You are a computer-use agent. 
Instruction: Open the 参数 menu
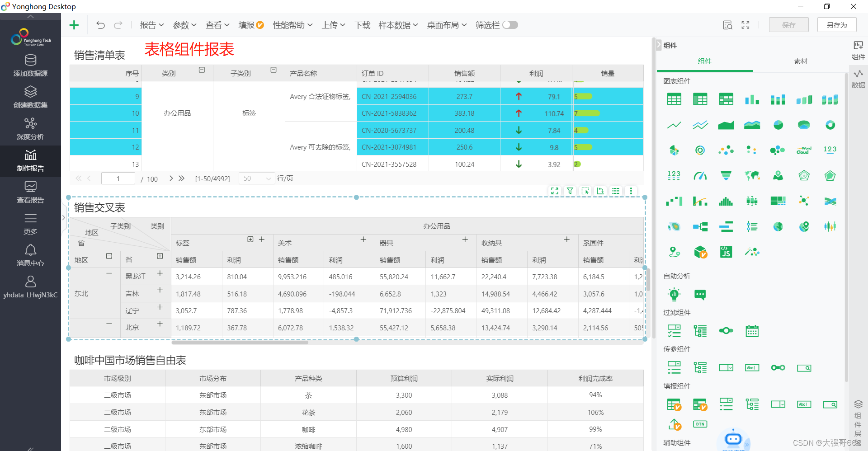coord(184,25)
